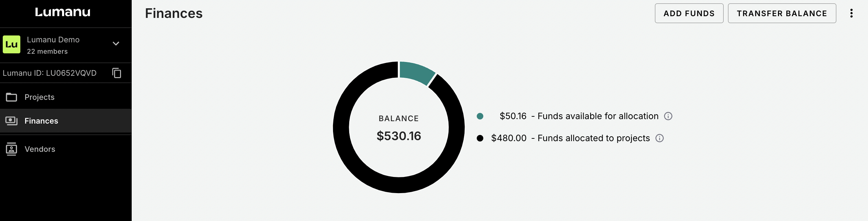868x221 pixels.
Task: Open the Projects section
Action: (40, 97)
